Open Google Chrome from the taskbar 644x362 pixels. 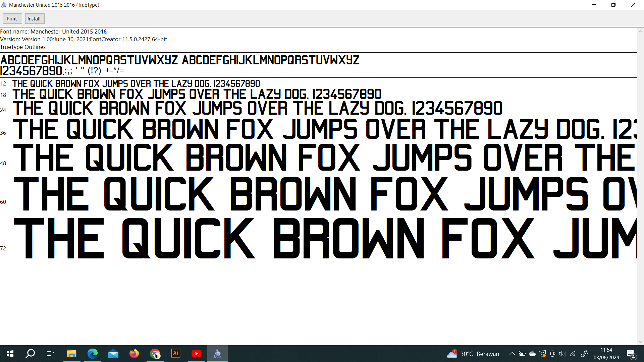point(155,354)
